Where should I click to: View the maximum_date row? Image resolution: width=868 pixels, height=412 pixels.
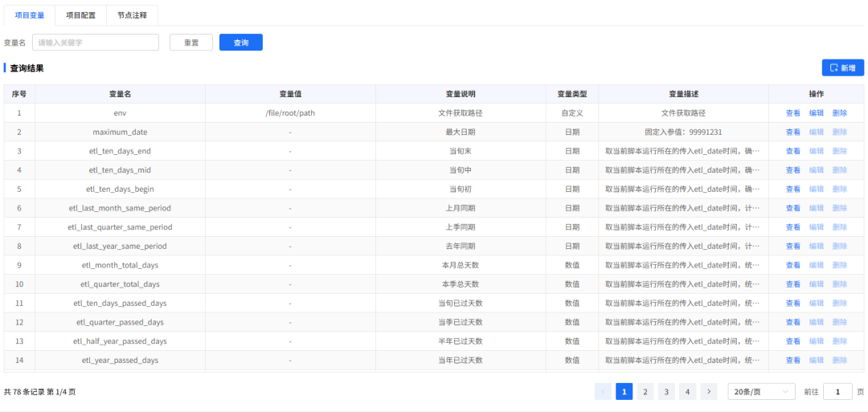point(792,133)
